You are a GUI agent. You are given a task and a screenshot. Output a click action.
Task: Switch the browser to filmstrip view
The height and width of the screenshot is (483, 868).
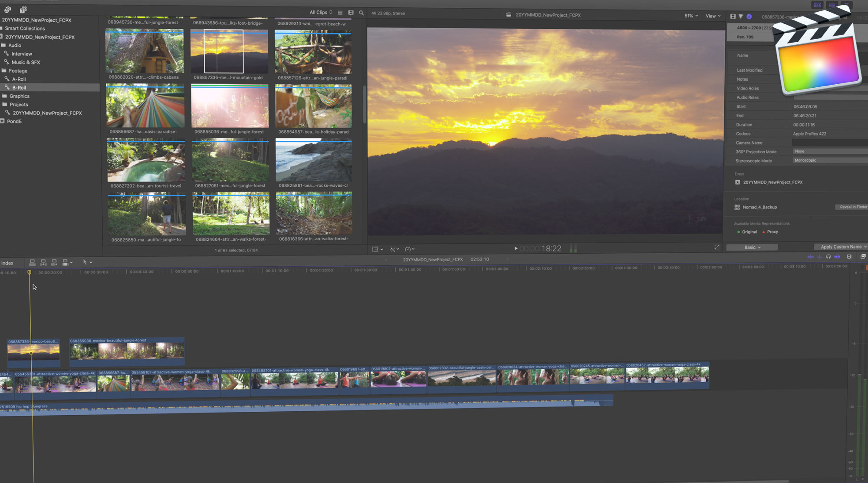pos(340,12)
